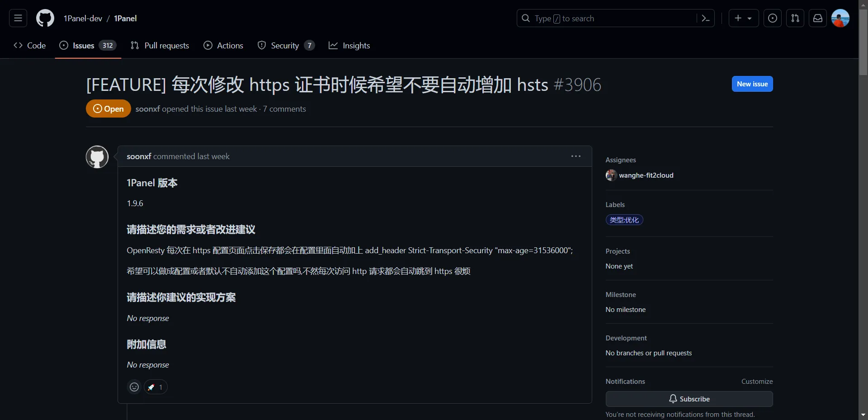This screenshot has width=868, height=420.
Task: Click the 'No milestone' text
Action: [x=625, y=310]
